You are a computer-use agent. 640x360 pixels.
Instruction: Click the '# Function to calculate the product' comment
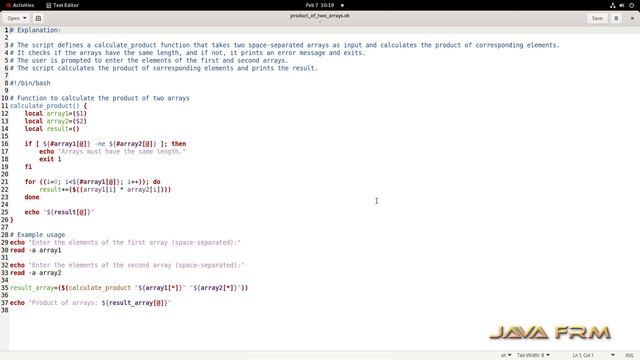100,98
